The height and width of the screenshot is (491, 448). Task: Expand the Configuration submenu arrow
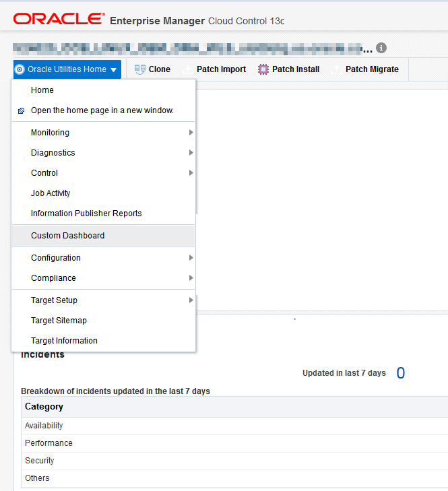point(191,258)
